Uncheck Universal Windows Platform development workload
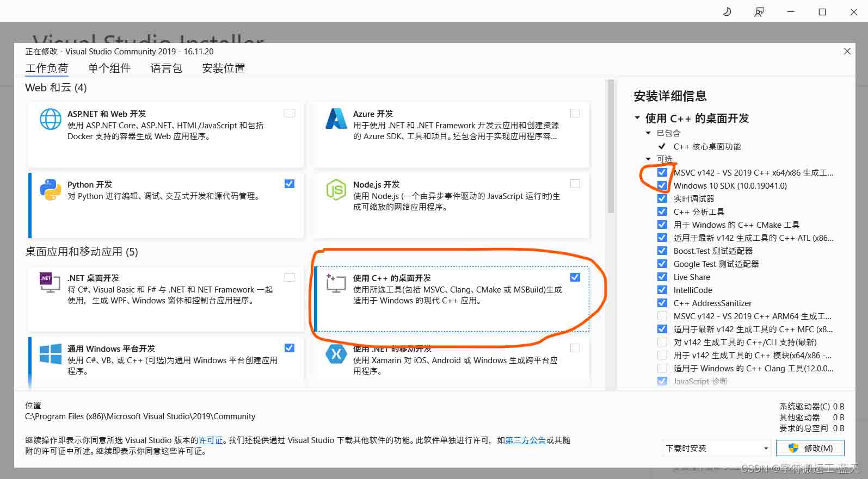The image size is (868, 479). [x=290, y=348]
